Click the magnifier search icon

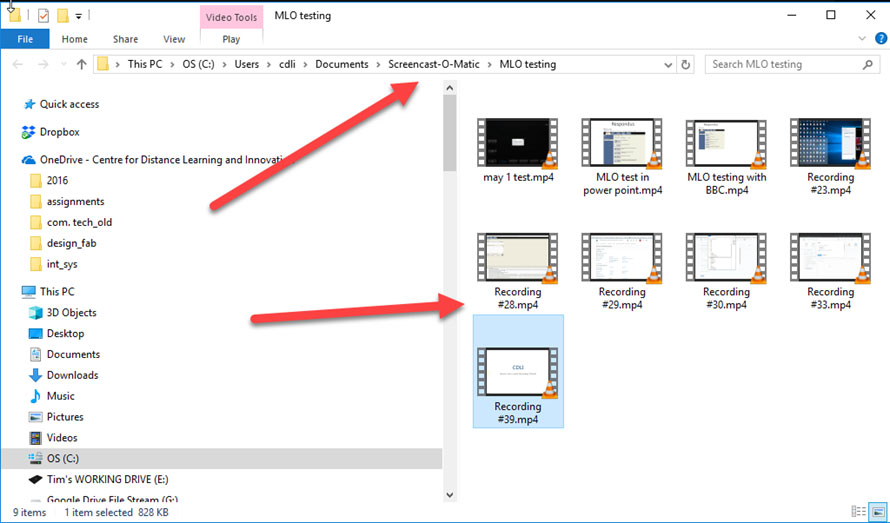(867, 64)
